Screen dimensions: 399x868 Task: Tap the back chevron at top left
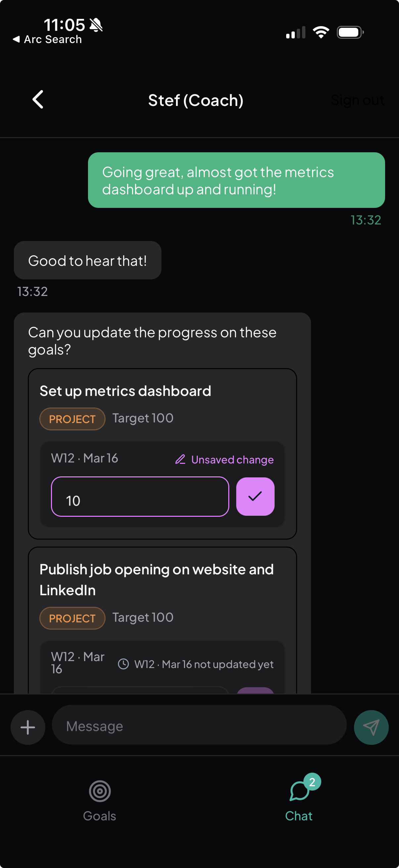37,100
